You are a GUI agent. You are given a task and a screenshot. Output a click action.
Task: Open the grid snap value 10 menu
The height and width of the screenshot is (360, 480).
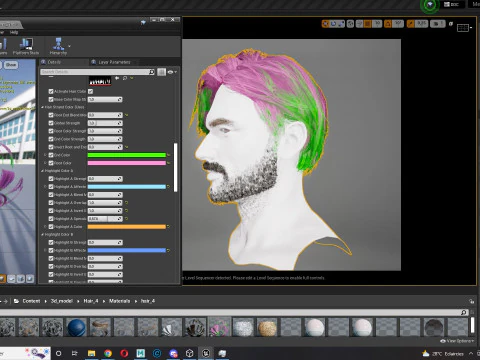click(x=377, y=24)
